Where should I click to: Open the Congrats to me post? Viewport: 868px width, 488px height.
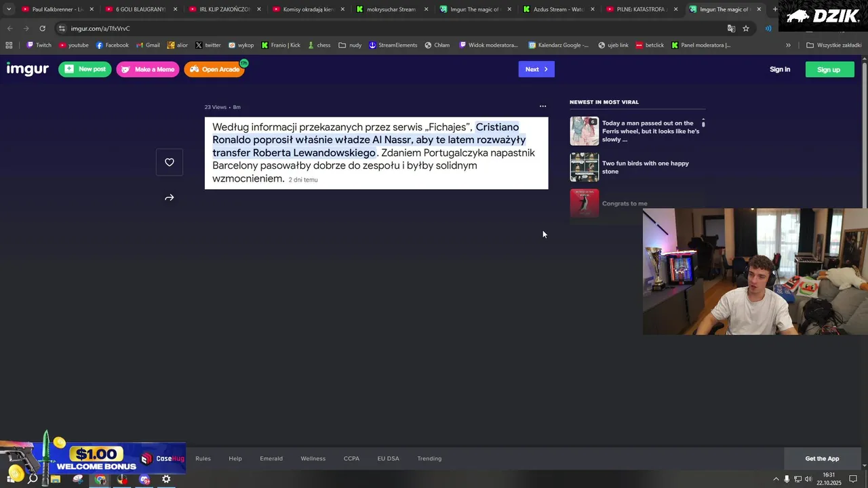[x=625, y=203]
